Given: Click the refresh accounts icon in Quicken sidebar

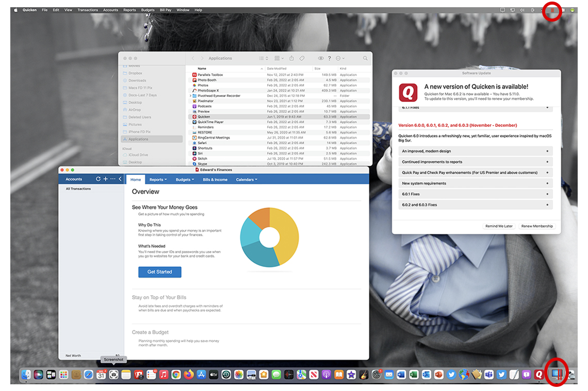Looking at the screenshot, I should click(98, 179).
